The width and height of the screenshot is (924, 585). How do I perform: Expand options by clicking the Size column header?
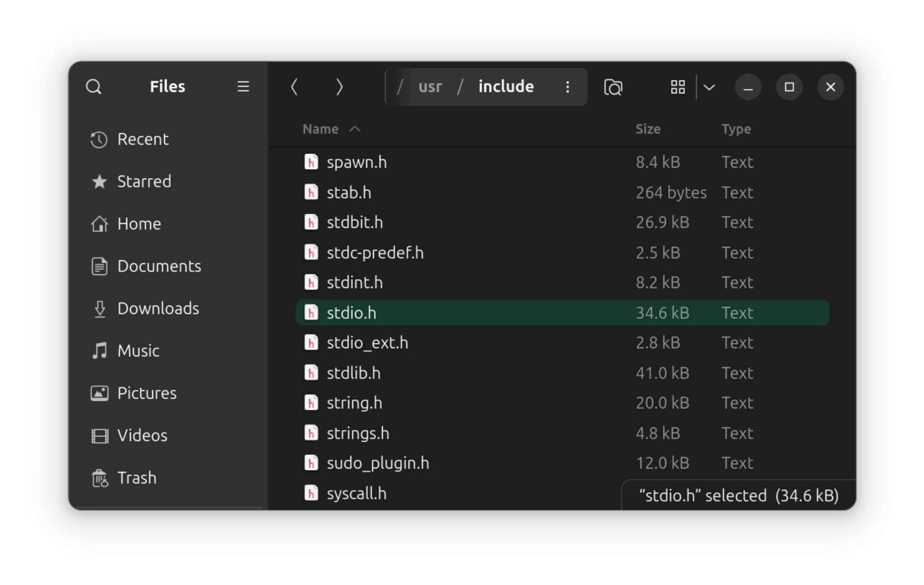coord(648,129)
